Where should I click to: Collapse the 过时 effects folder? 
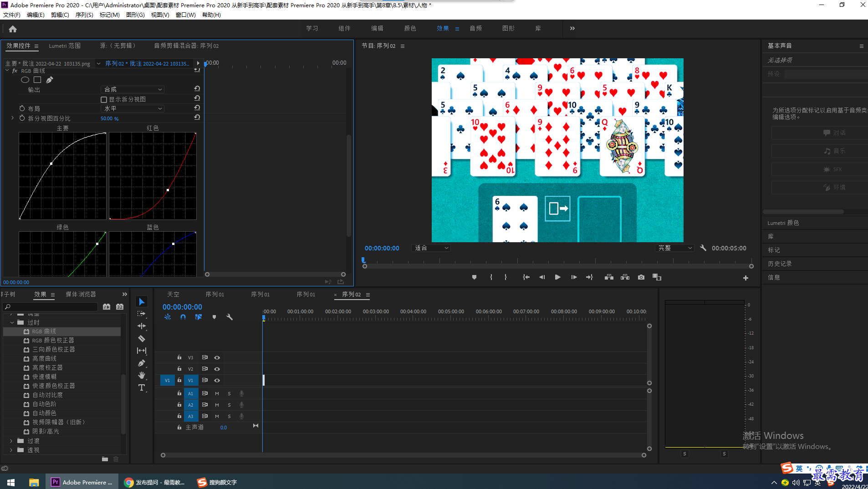(12, 322)
